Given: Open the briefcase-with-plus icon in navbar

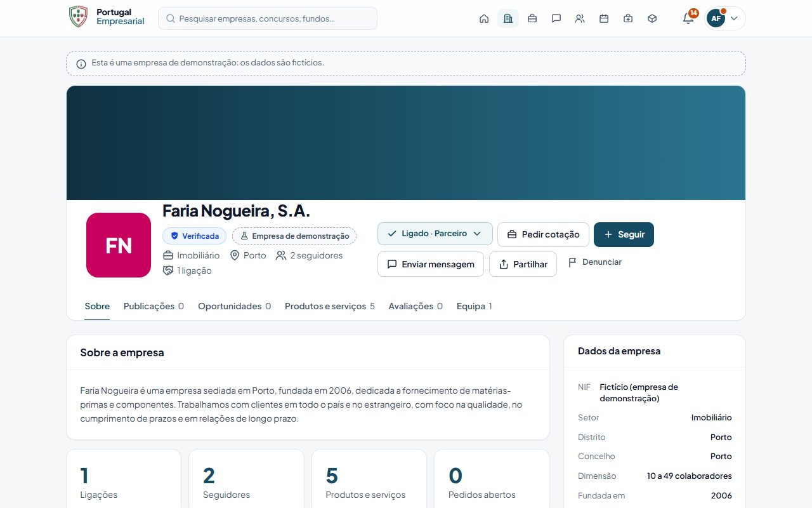Looking at the screenshot, I should pyautogui.click(x=628, y=18).
